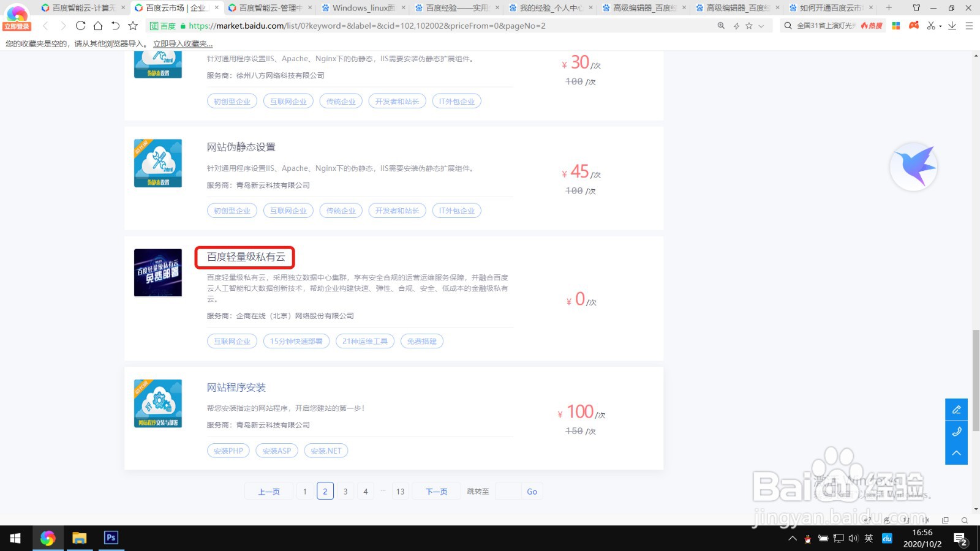Click the 网站程序安装与部署 thumbnail image
Image resolution: width=980 pixels, height=551 pixels.
158,403
